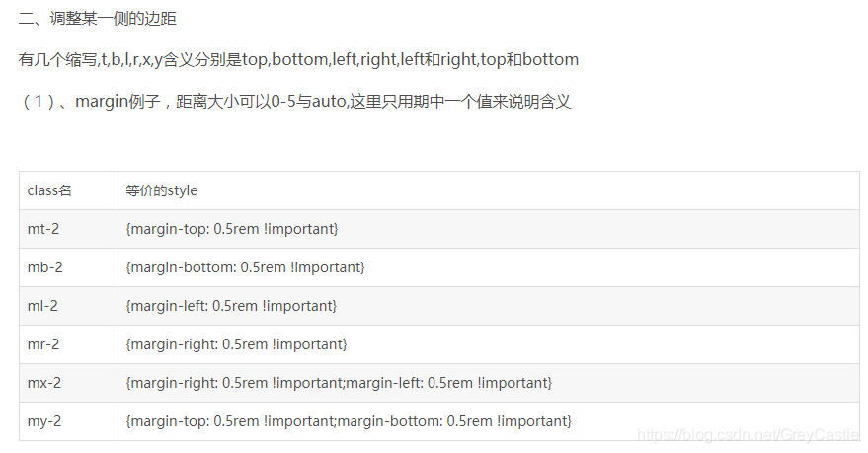Click the heading '二、调整某一侧的边距'
The image size is (868, 453).
(x=98, y=18)
